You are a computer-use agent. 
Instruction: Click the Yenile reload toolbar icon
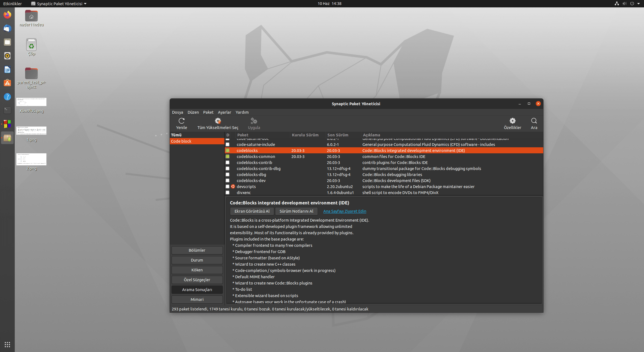pyautogui.click(x=181, y=124)
